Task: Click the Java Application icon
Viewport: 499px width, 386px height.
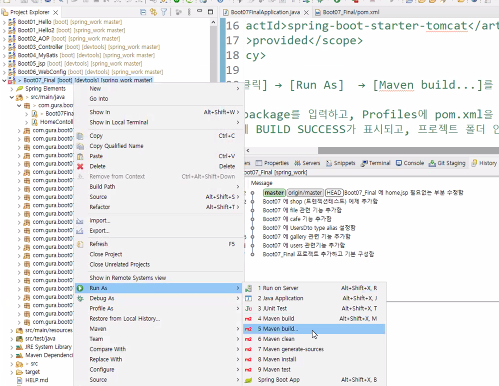Action: click(x=248, y=299)
